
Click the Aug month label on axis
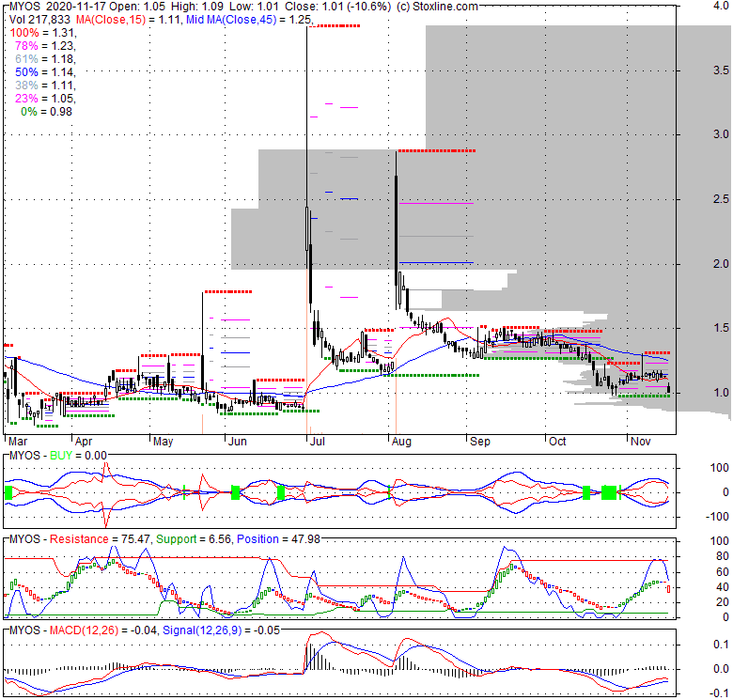[x=401, y=442]
